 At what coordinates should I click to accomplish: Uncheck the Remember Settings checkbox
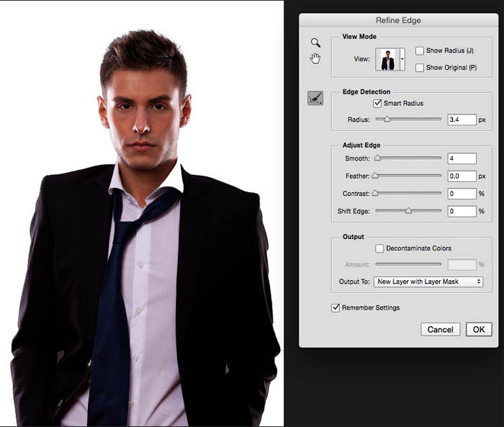(x=336, y=307)
